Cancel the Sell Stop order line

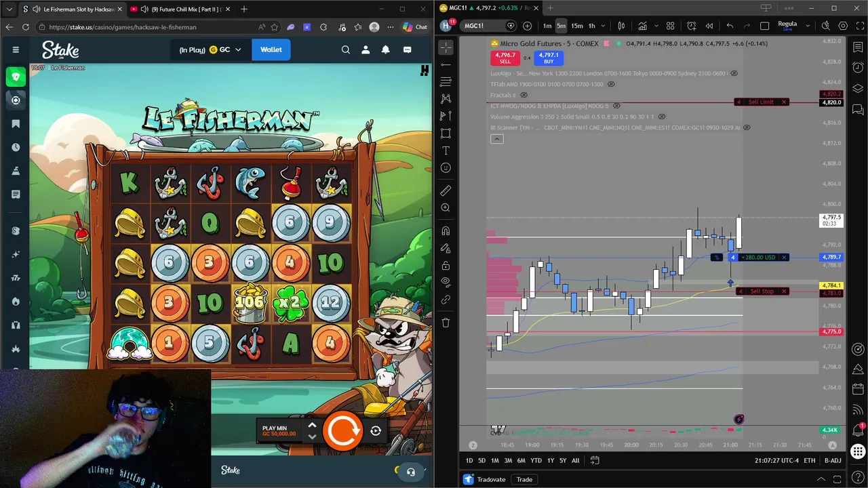[784, 291]
